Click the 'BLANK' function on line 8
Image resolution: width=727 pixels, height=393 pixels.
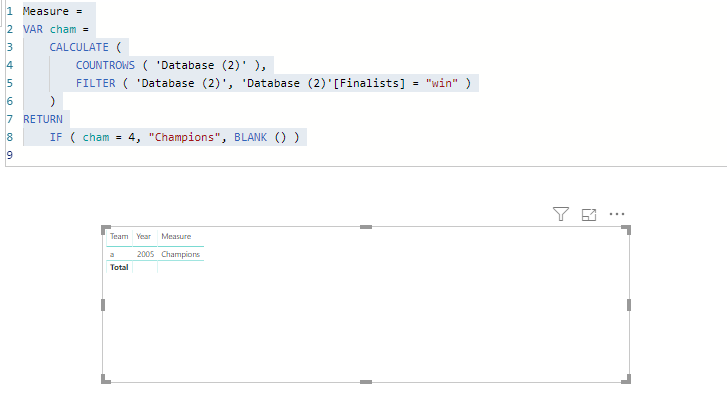pos(250,138)
